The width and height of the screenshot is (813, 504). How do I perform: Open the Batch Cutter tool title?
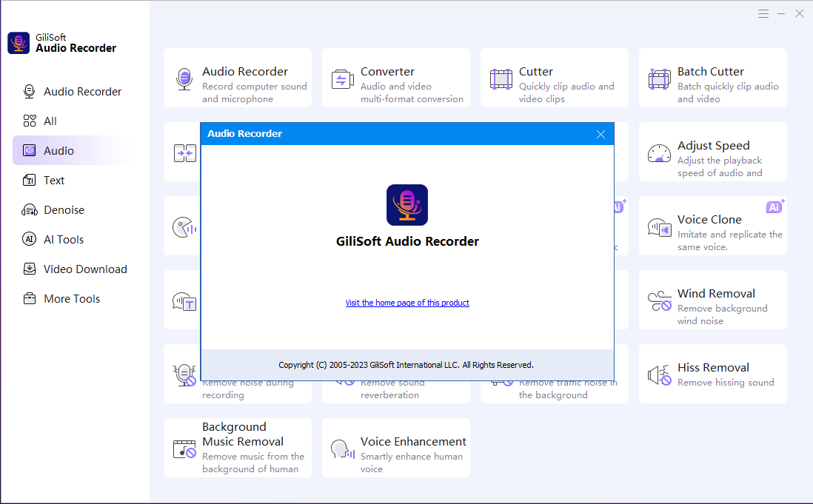pos(710,72)
